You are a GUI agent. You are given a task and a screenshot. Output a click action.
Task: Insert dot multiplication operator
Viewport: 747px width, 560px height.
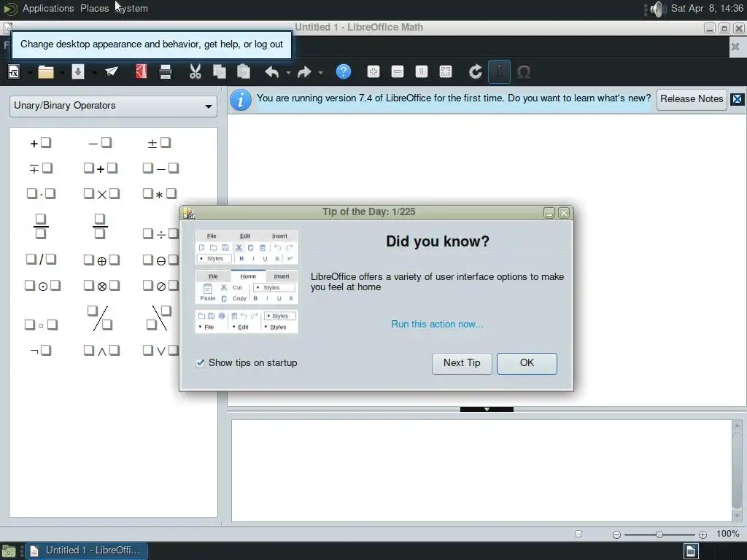[x=41, y=194]
